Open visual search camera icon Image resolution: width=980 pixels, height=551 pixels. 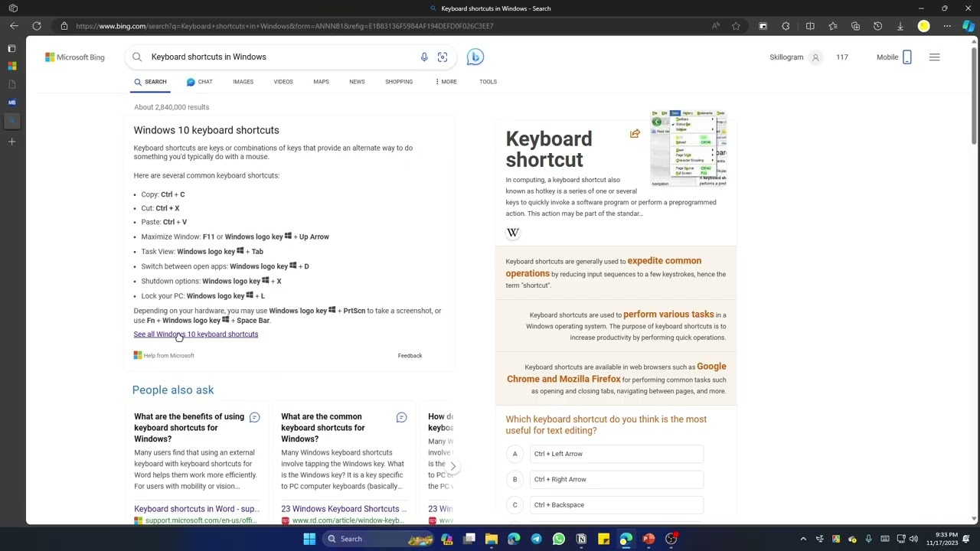coord(443,57)
